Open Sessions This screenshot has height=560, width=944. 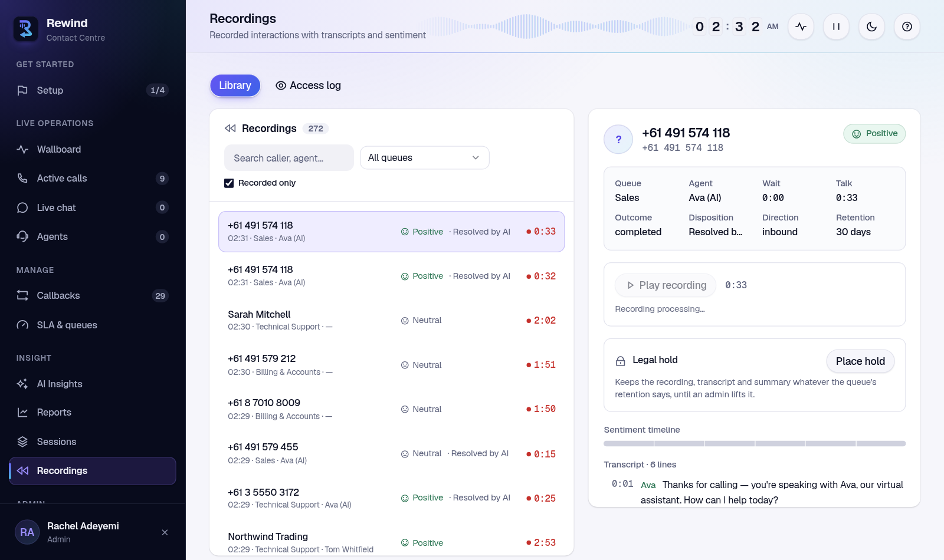93,442
